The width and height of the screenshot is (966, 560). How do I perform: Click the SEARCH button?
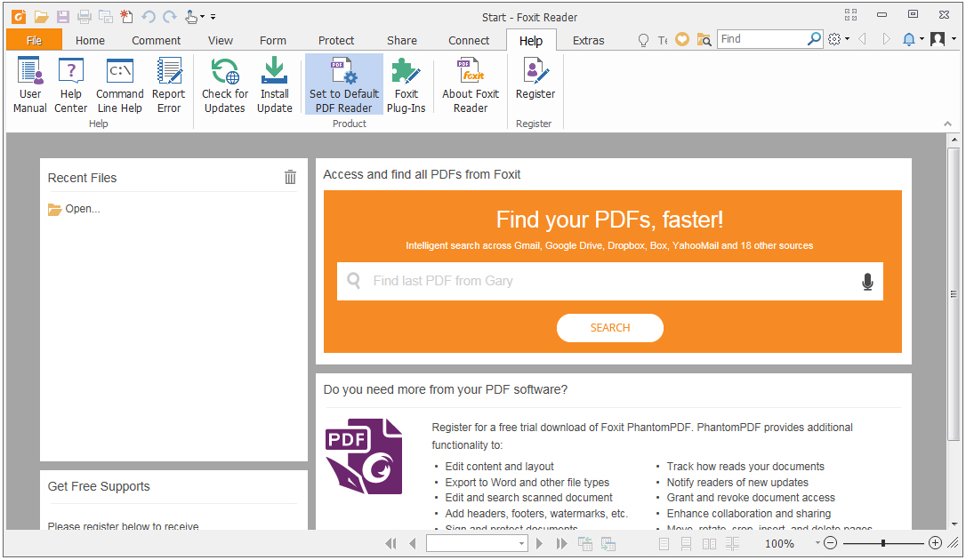pos(610,328)
